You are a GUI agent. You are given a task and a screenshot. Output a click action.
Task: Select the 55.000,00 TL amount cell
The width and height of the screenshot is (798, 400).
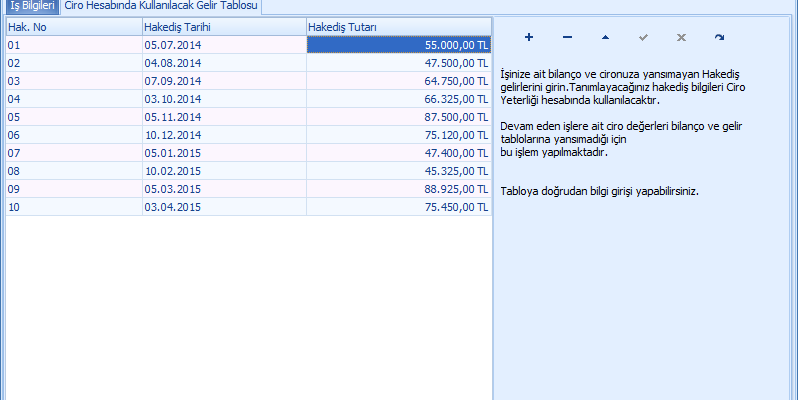tap(398, 45)
